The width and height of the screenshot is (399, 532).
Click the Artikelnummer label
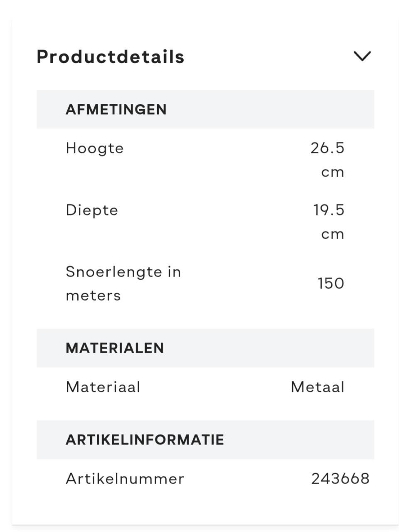click(x=125, y=478)
